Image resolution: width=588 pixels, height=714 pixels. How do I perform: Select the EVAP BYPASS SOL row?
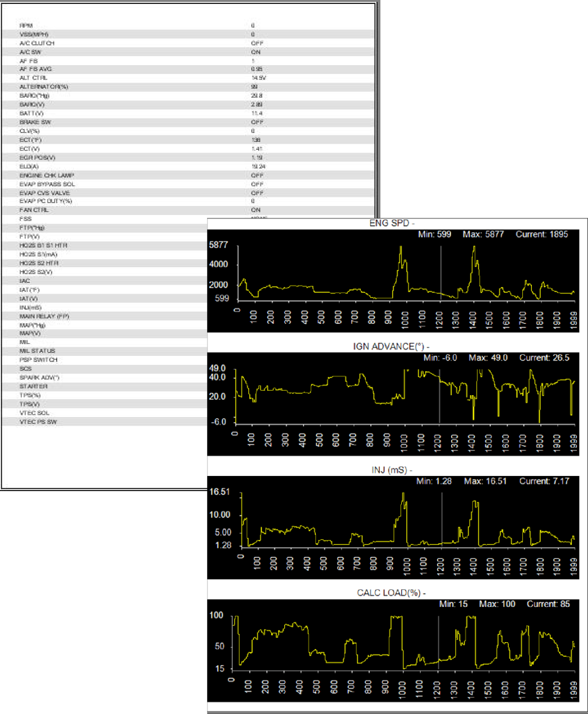(47, 184)
